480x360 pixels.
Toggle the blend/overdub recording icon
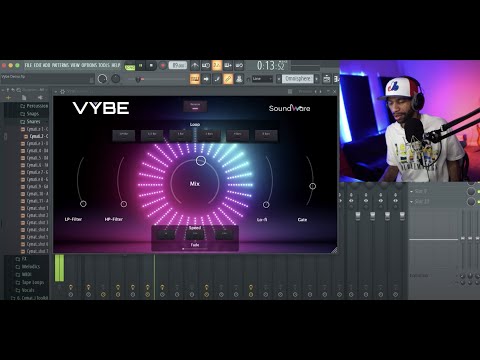[228, 65]
